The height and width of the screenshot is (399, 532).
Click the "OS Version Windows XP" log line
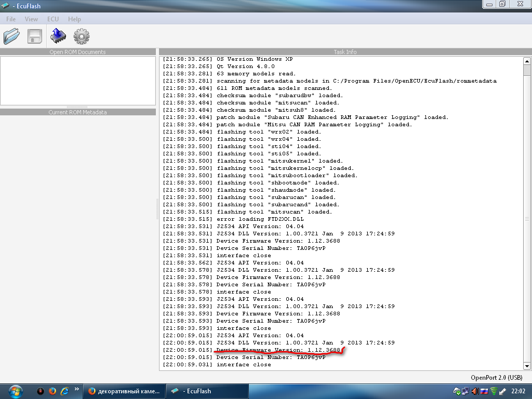point(228,59)
